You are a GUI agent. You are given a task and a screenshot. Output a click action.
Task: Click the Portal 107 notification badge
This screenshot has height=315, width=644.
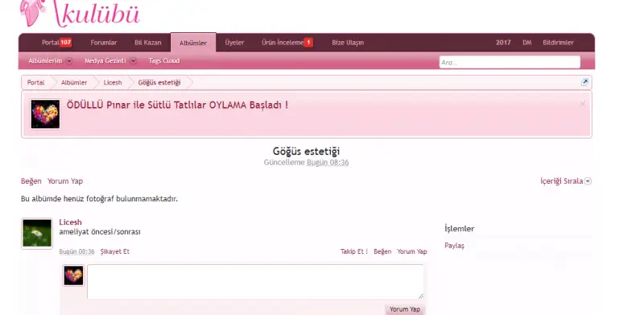click(x=66, y=43)
